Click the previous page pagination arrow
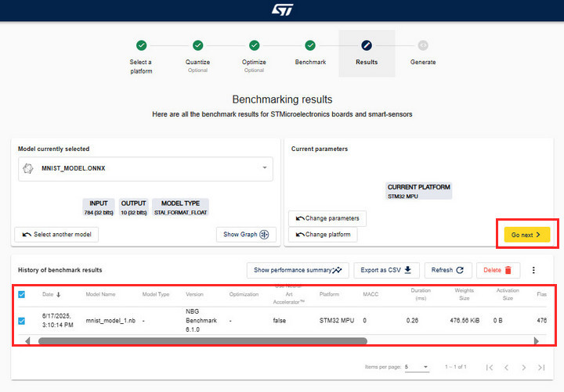The width and height of the screenshot is (564, 392). click(507, 367)
